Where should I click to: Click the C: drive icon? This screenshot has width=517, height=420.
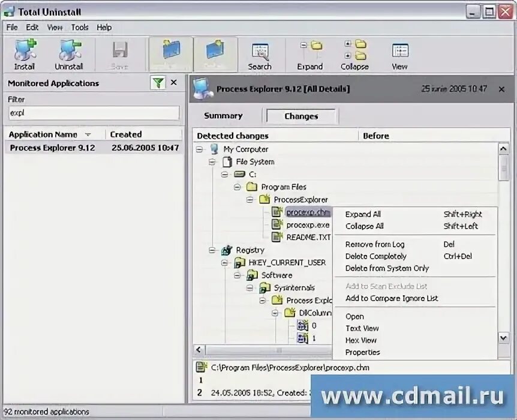[x=239, y=174]
